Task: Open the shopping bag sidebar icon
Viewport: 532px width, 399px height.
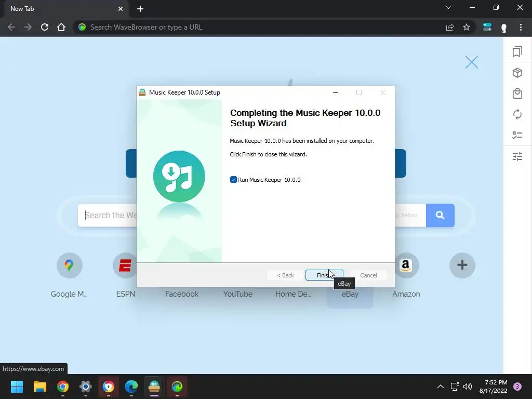Action: click(x=517, y=94)
